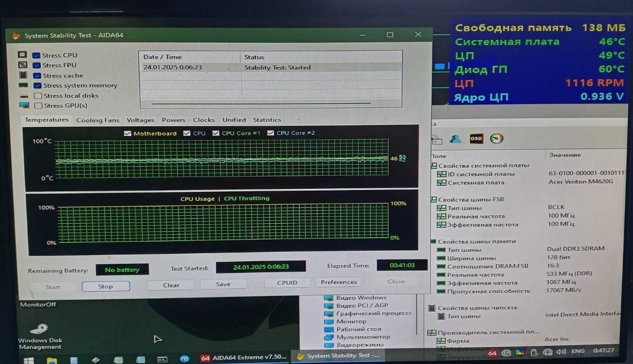Click the Status column header in log
This screenshot has height=364, width=633.
point(321,57)
